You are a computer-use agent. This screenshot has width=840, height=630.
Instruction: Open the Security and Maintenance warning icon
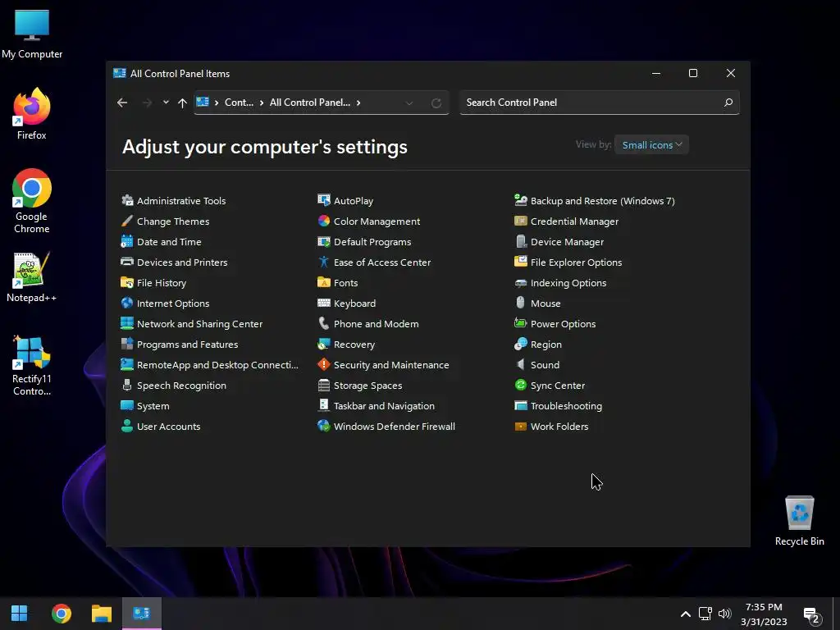323,365
